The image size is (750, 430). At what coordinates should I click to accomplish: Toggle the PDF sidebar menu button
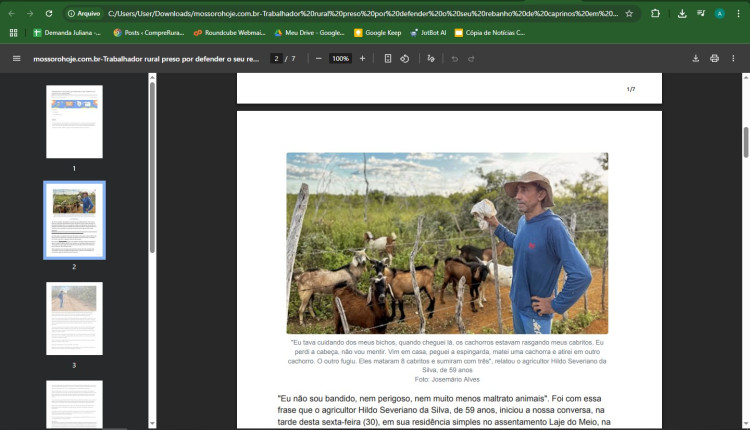pos(16,59)
